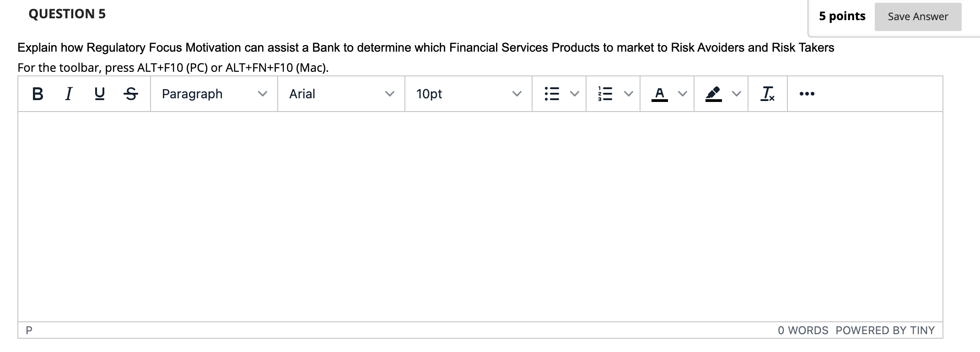Open the 10pt font size dropdown
The image size is (980, 352).
[468, 94]
